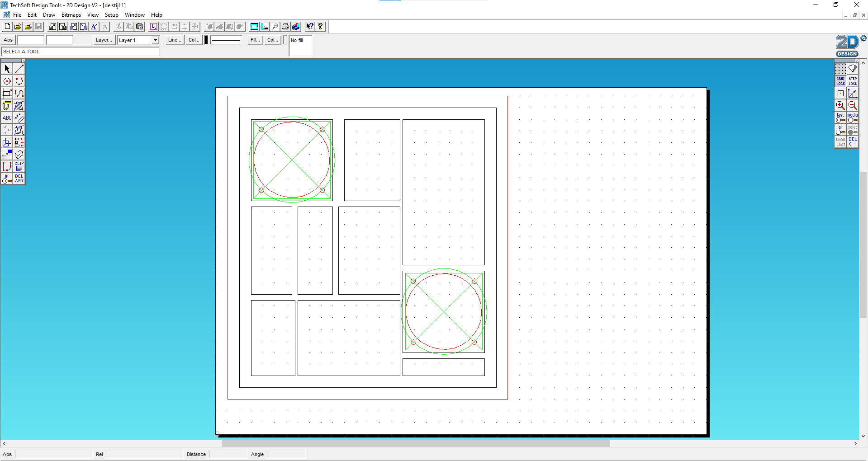Click the horizontal scrollbar thumb

(x=416, y=444)
